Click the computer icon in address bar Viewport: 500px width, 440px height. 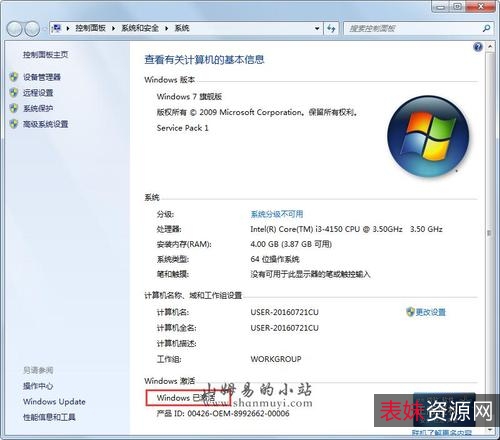[57, 28]
